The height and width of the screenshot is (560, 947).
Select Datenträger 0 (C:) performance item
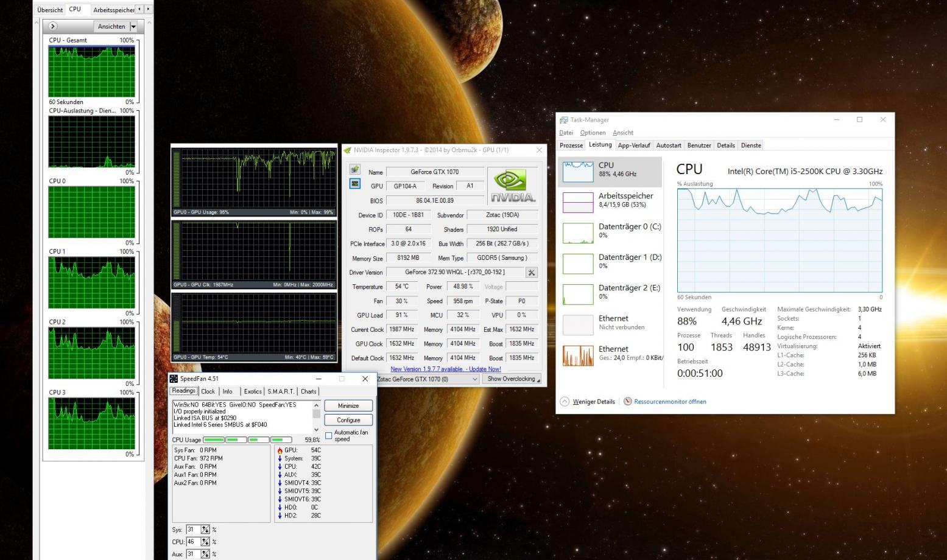pyautogui.click(x=610, y=231)
